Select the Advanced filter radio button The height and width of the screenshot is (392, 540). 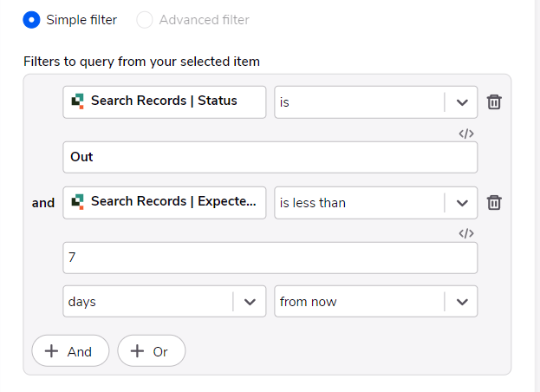[x=144, y=20]
